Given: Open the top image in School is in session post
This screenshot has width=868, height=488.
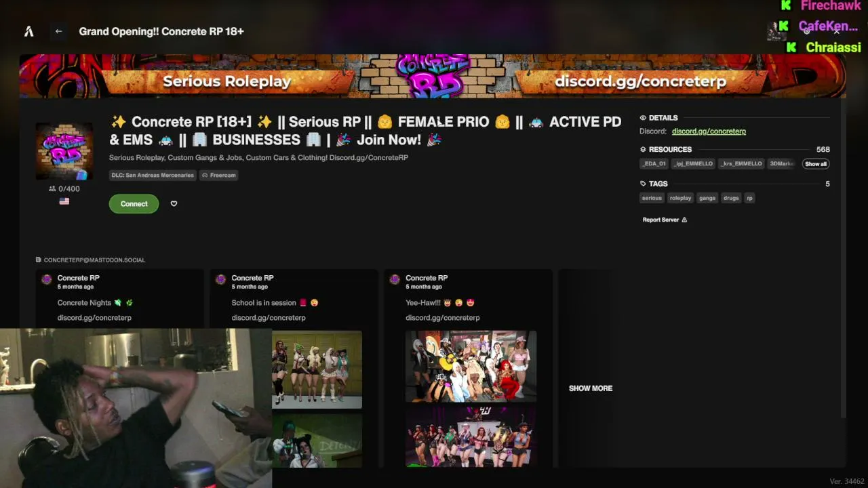Looking at the screenshot, I should (317, 369).
